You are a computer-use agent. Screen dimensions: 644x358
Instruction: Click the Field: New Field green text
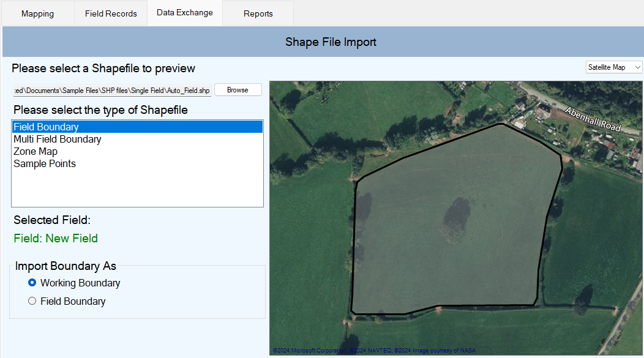point(56,239)
